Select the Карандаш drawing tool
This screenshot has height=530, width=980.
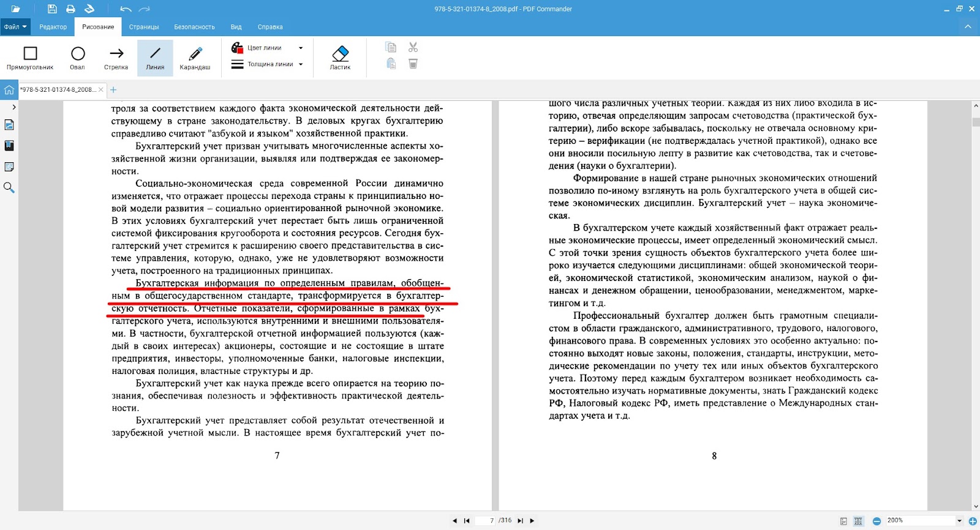(195, 58)
